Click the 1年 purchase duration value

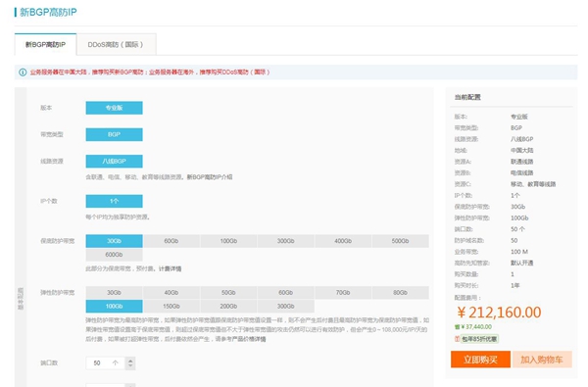tap(514, 285)
